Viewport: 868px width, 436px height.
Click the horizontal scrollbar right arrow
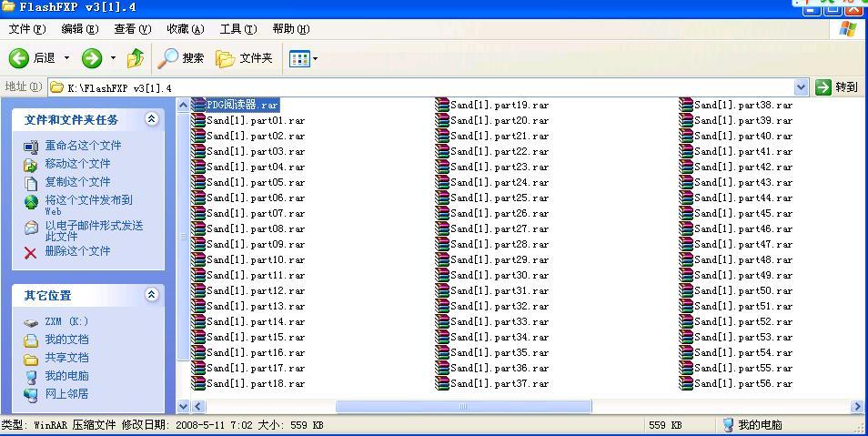click(856, 407)
